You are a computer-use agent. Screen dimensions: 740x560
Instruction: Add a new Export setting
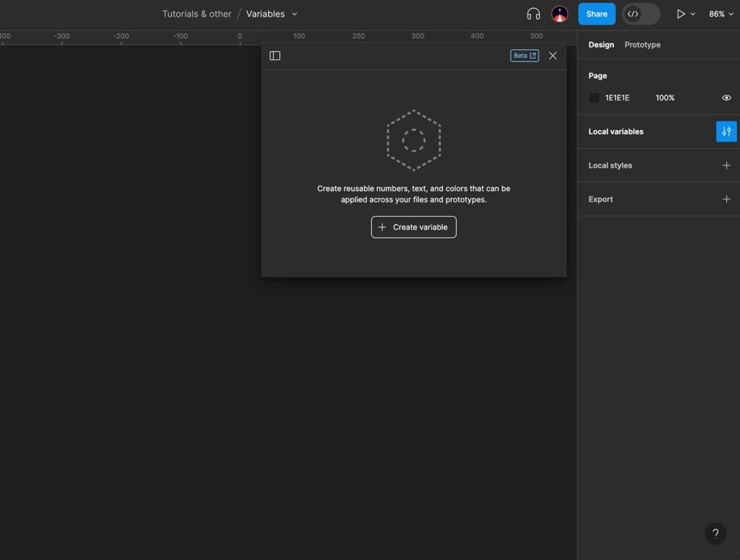click(727, 199)
